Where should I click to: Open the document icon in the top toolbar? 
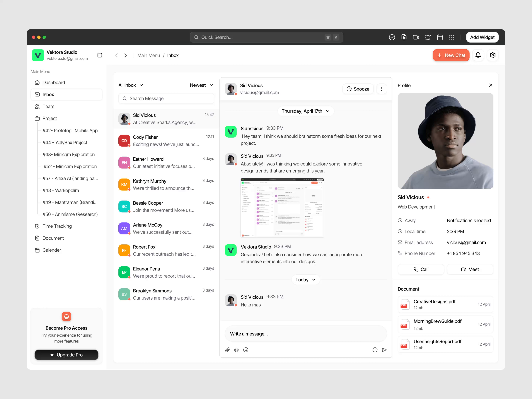tap(404, 37)
